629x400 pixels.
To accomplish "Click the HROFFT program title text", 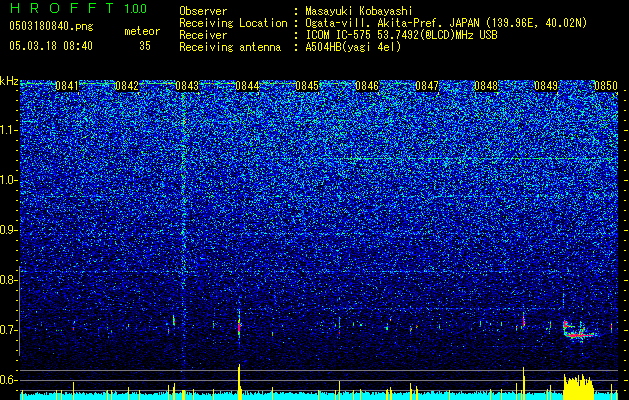I will click(62, 8).
